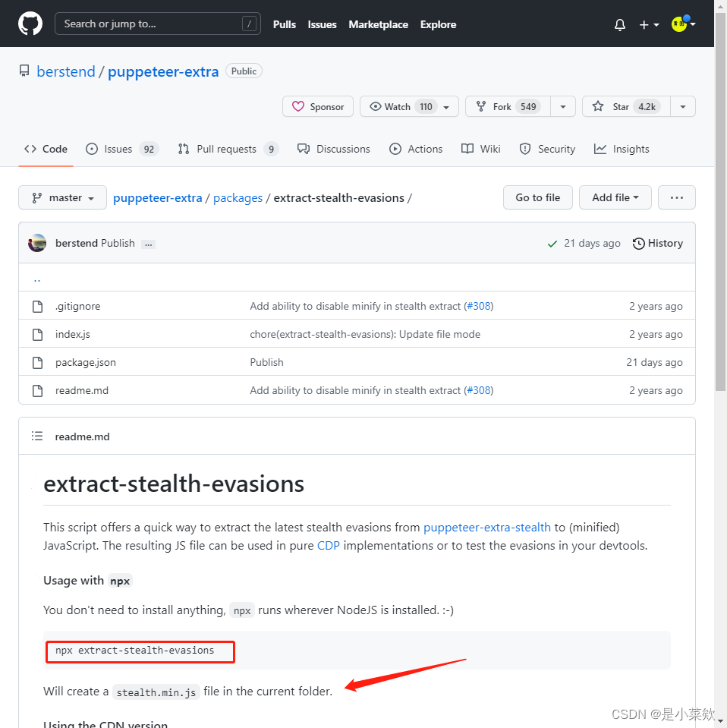Open the Security tab

pyautogui.click(x=547, y=149)
